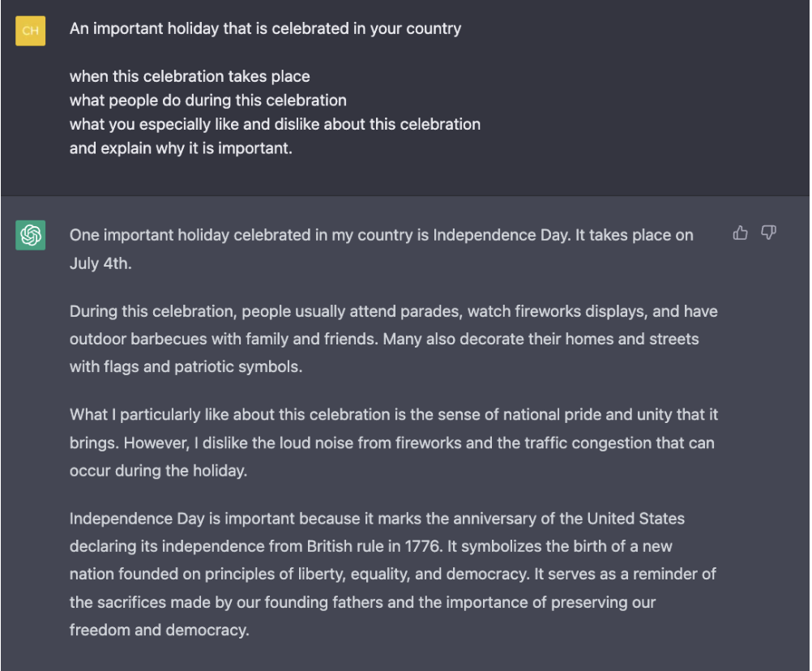Screen dimensions: 812x671
Task: Click the final line 'freedom and democracy.'
Action: click(x=159, y=630)
